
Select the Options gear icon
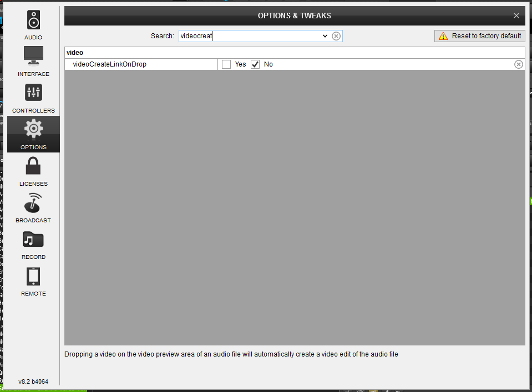pyautogui.click(x=33, y=129)
